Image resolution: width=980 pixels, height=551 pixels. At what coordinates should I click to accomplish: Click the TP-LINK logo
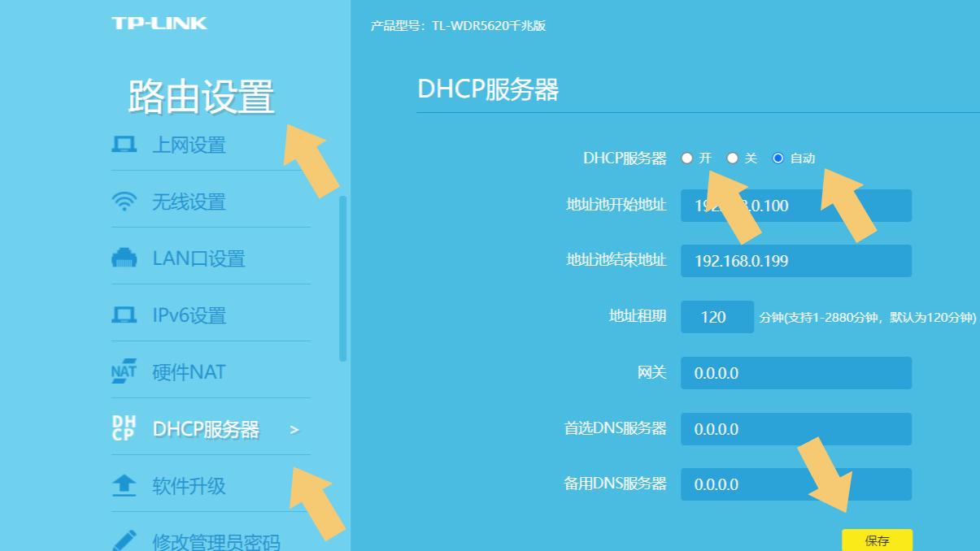click(159, 23)
